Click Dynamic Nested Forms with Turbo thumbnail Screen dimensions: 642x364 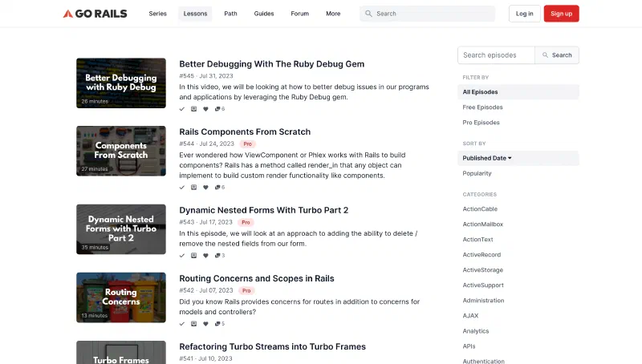[x=121, y=229]
